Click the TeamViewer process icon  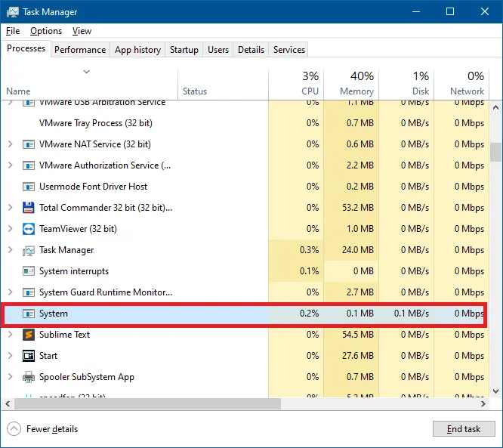pyautogui.click(x=29, y=229)
